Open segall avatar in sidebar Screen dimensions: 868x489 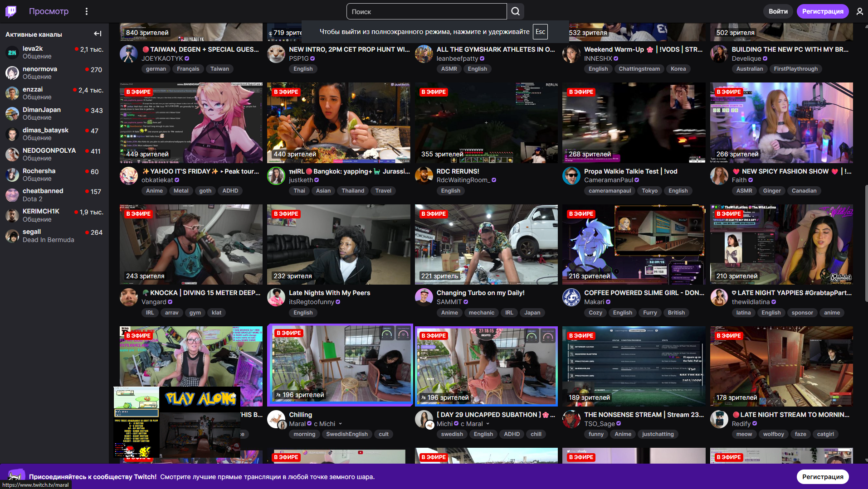(x=12, y=236)
